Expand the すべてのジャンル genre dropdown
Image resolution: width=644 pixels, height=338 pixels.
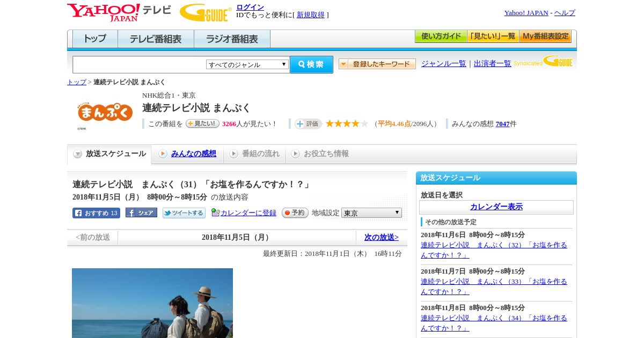[247, 64]
